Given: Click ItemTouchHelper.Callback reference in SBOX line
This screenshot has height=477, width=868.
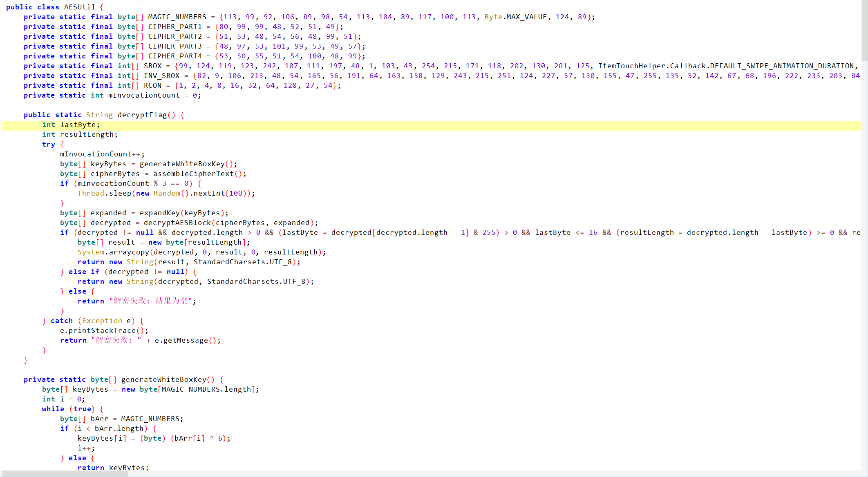Looking at the screenshot, I should 652,66.
